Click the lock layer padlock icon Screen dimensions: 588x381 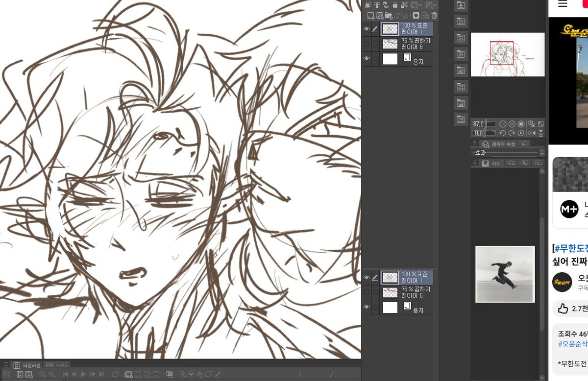[395, 5]
